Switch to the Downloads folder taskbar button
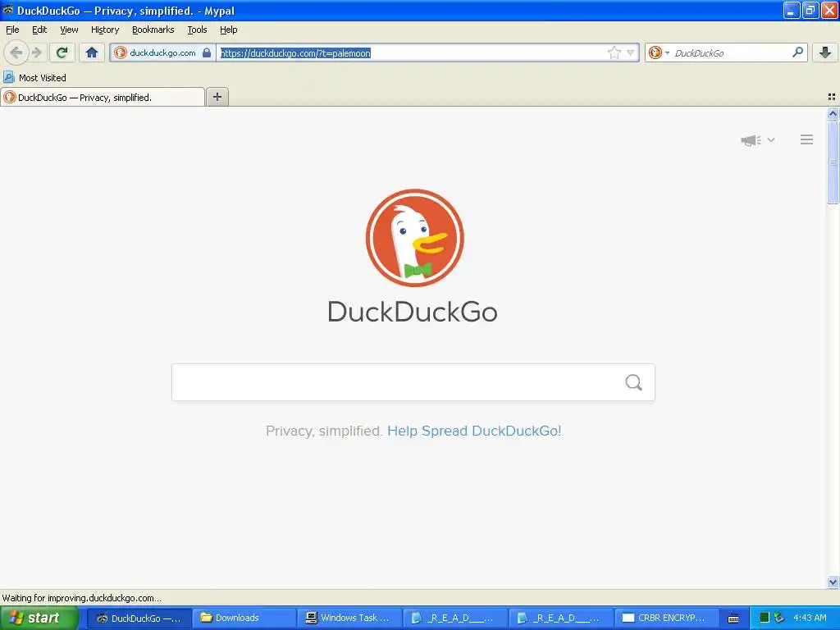840x630 pixels. tap(244, 618)
